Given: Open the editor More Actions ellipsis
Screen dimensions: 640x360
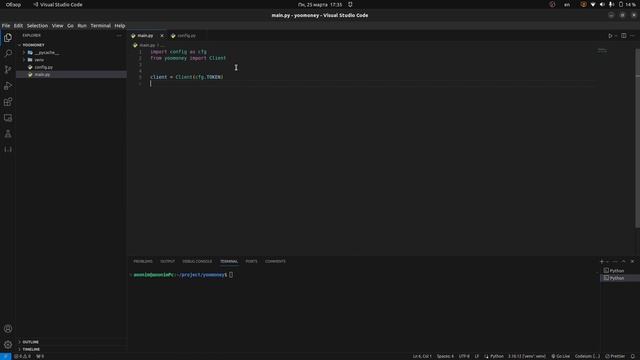Looking at the screenshot, I should coord(632,36).
